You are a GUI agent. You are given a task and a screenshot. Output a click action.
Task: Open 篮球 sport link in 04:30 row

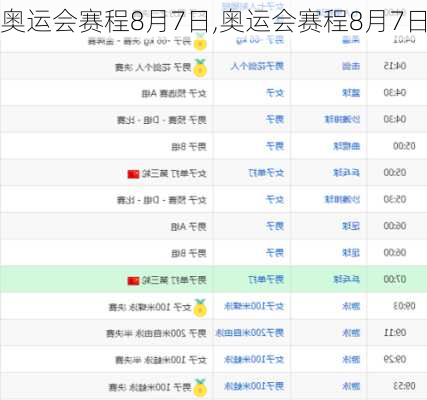pyautogui.click(x=351, y=93)
